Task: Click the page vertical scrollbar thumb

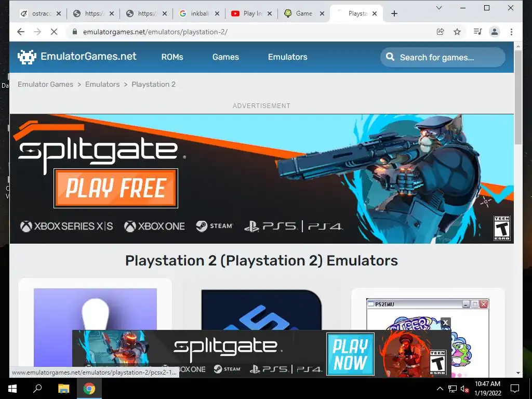Action: tap(518, 97)
